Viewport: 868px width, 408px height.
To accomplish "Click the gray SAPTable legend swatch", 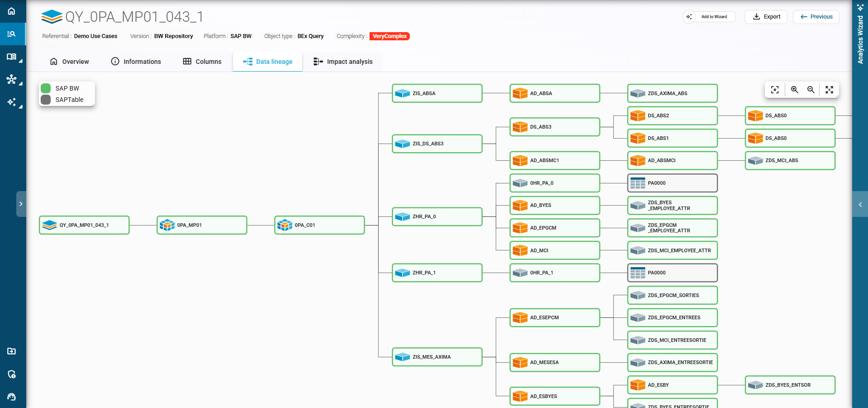I will 46,100.
